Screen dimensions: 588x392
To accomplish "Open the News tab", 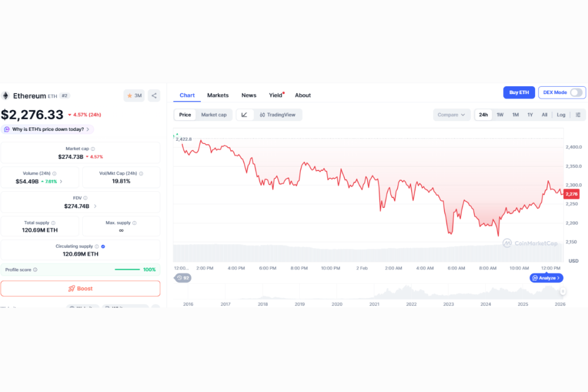I will click(249, 95).
